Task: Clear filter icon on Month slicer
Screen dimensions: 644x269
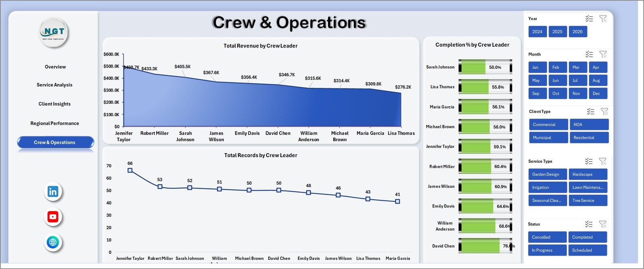Action: [x=603, y=54]
